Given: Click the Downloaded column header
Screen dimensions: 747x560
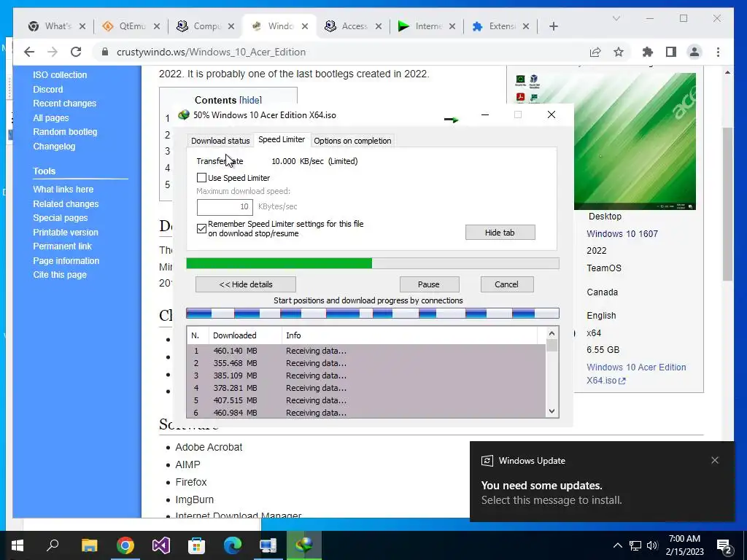Looking at the screenshot, I should (245, 335).
